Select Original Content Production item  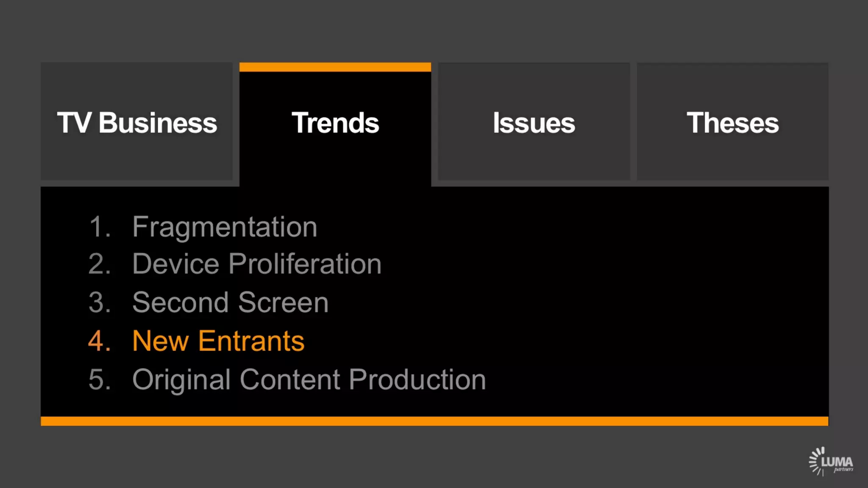pyautogui.click(x=287, y=380)
